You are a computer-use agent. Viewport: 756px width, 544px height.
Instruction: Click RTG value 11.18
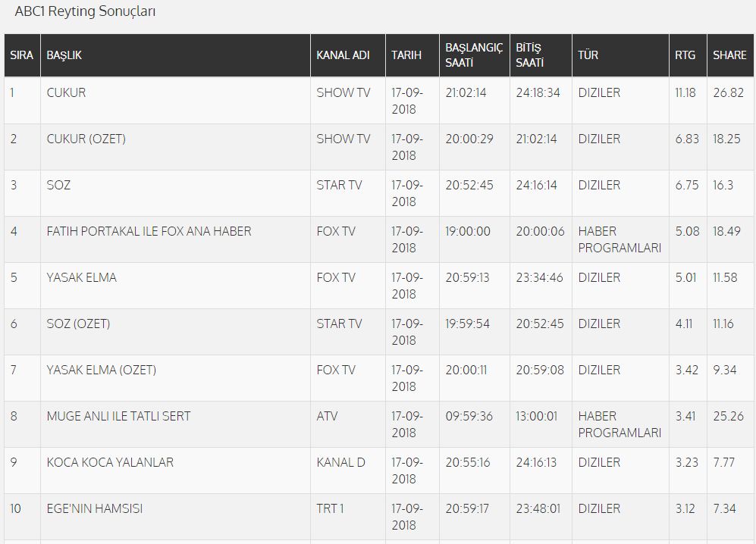(685, 92)
